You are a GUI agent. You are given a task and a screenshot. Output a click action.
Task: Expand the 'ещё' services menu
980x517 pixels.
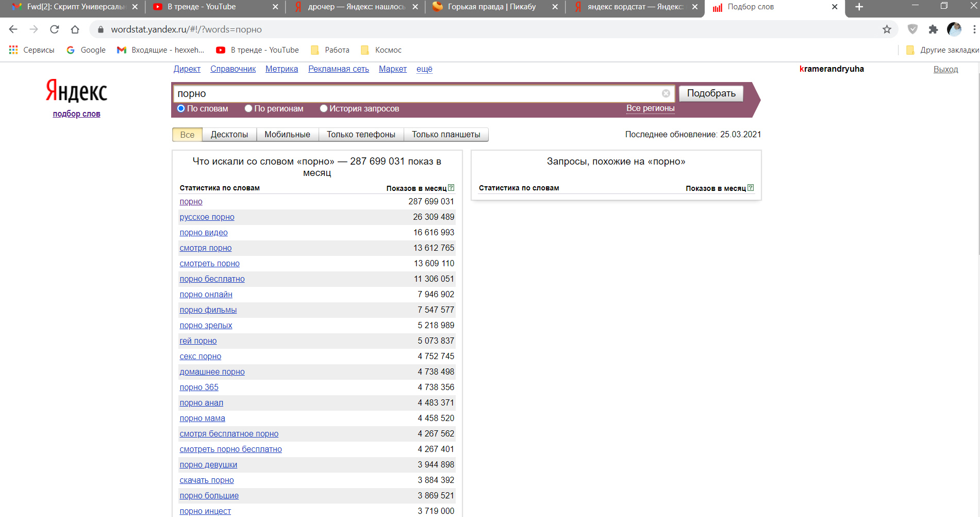(x=424, y=69)
